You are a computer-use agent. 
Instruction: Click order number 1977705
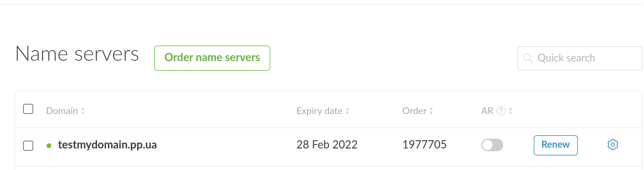[x=424, y=145]
